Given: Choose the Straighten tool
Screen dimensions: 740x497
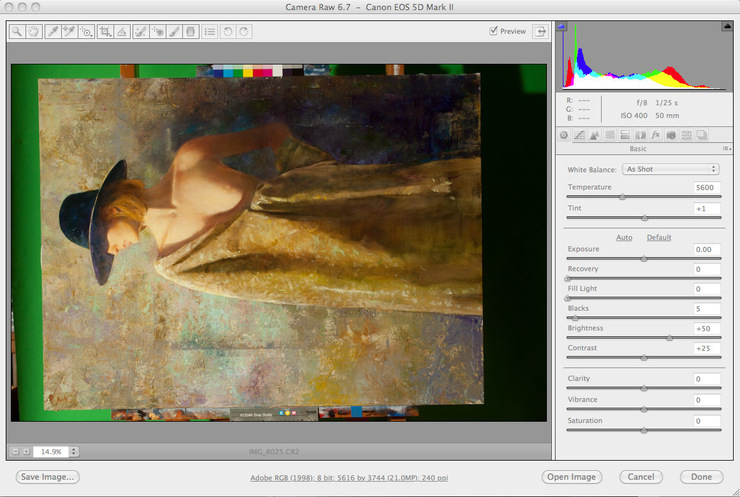Looking at the screenshot, I should click(122, 31).
